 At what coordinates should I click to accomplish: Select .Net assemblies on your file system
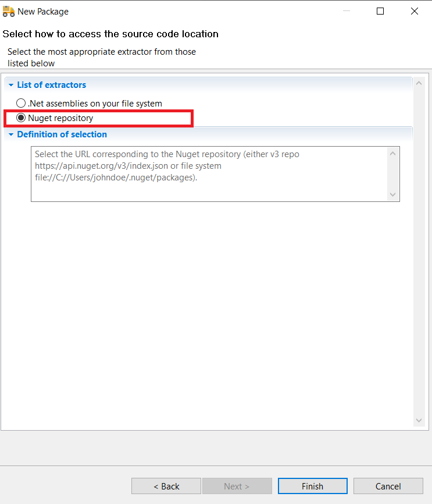(22, 103)
